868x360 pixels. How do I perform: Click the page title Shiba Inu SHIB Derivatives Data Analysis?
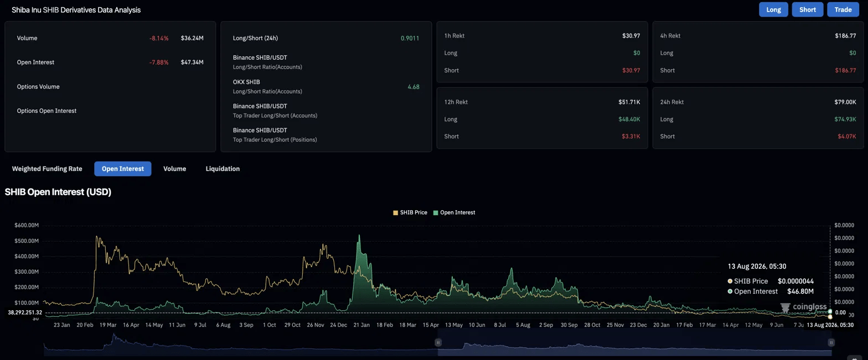pyautogui.click(x=76, y=10)
